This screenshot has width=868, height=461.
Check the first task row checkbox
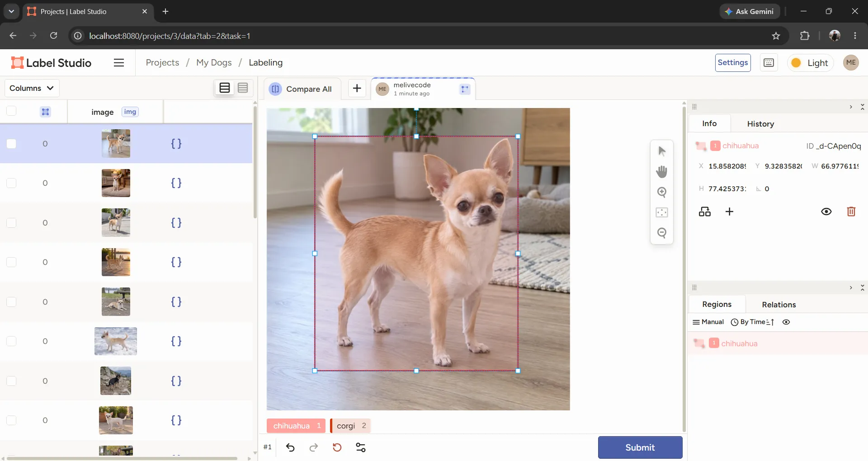(11, 144)
